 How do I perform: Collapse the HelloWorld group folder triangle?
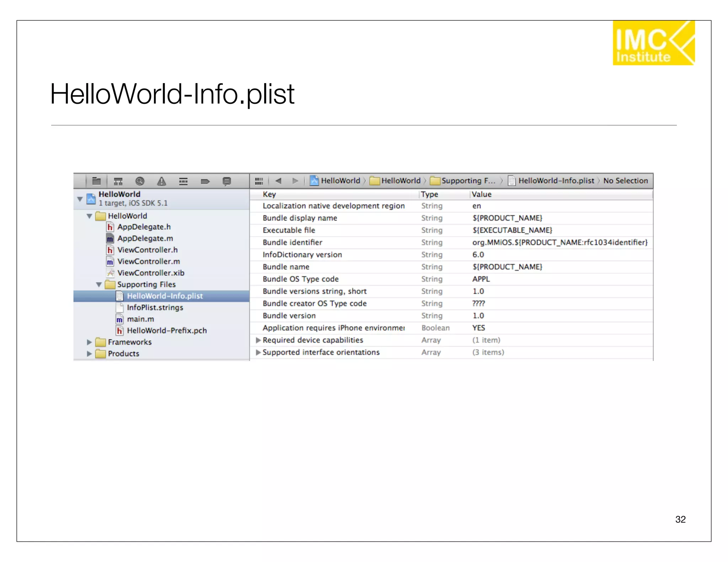89,216
